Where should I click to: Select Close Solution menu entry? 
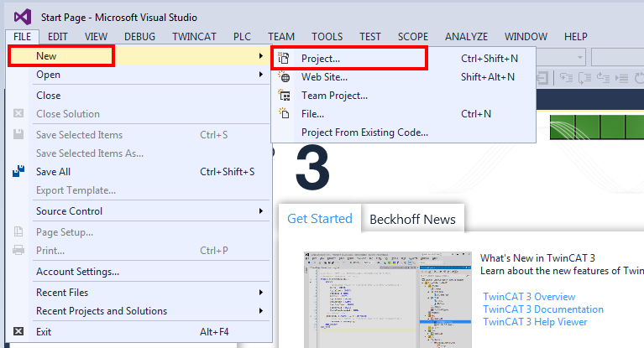139,114
